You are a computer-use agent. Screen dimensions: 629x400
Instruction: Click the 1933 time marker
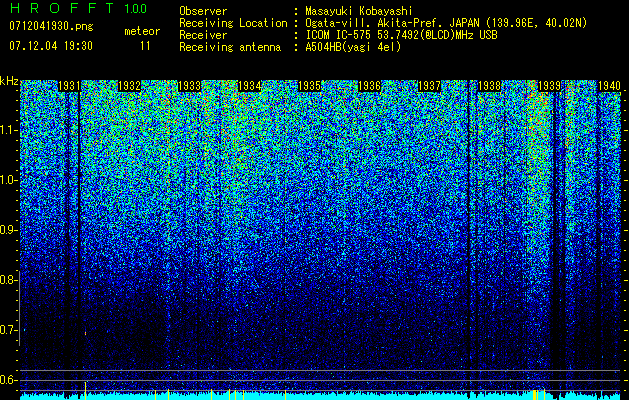click(189, 86)
